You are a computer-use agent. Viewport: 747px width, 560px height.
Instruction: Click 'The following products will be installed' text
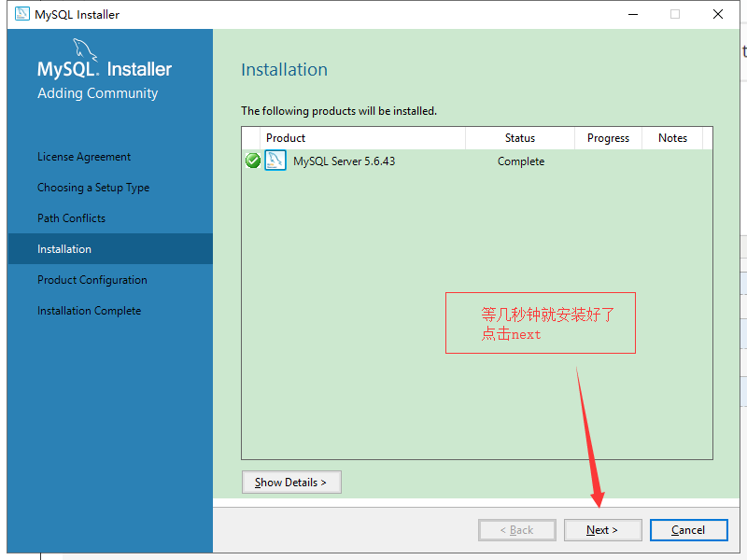pyautogui.click(x=339, y=111)
